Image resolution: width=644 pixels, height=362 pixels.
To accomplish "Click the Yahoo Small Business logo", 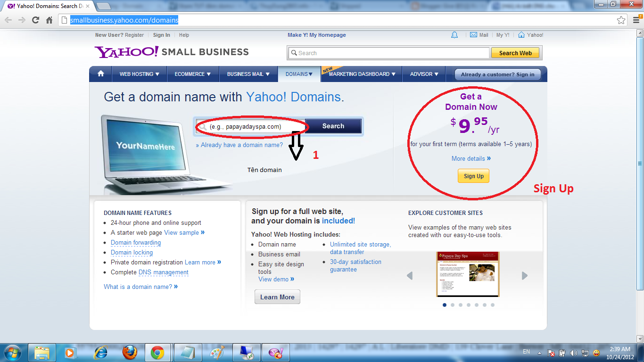I will tap(172, 52).
